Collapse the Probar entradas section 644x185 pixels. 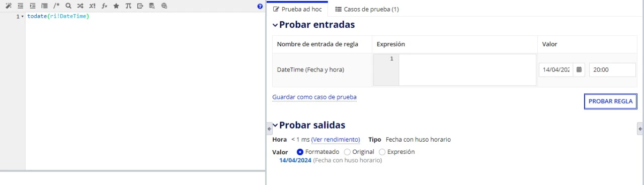pyautogui.click(x=275, y=25)
